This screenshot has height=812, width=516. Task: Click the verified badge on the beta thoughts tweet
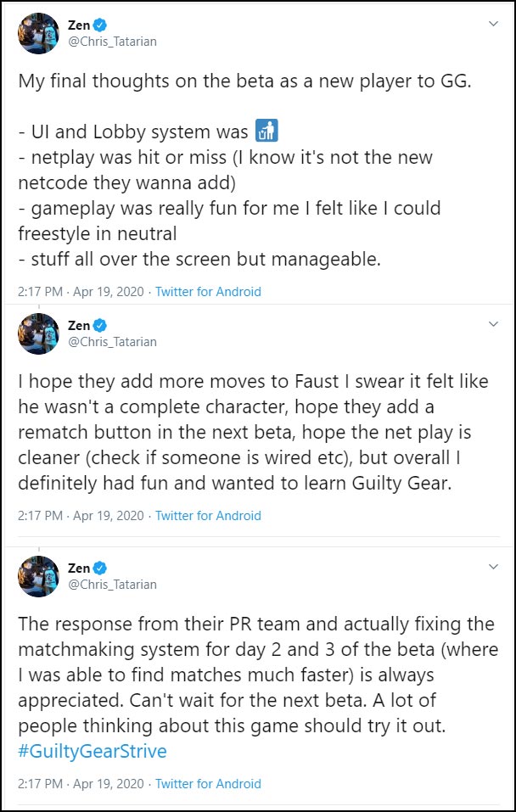(100, 25)
